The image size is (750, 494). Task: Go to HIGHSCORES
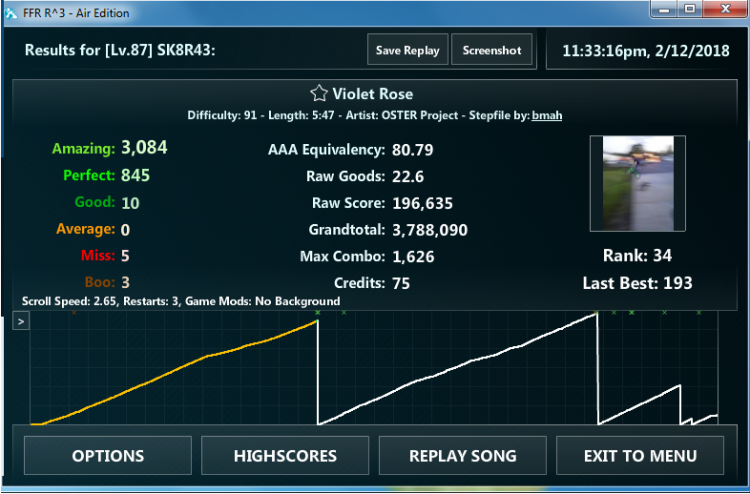coord(285,456)
